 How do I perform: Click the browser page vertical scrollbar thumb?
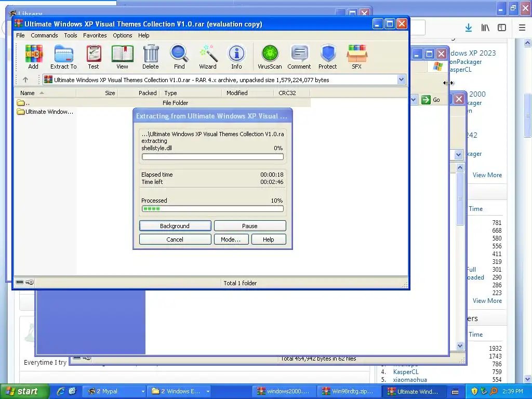click(528, 115)
